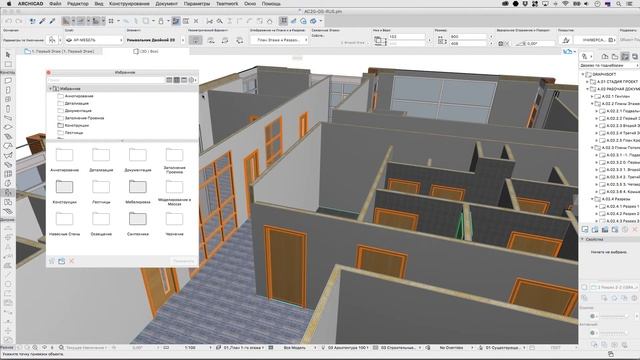Open the floor plan display dropdown
Viewport: 640px width, 360px height.
pyautogui.click(x=279, y=40)
